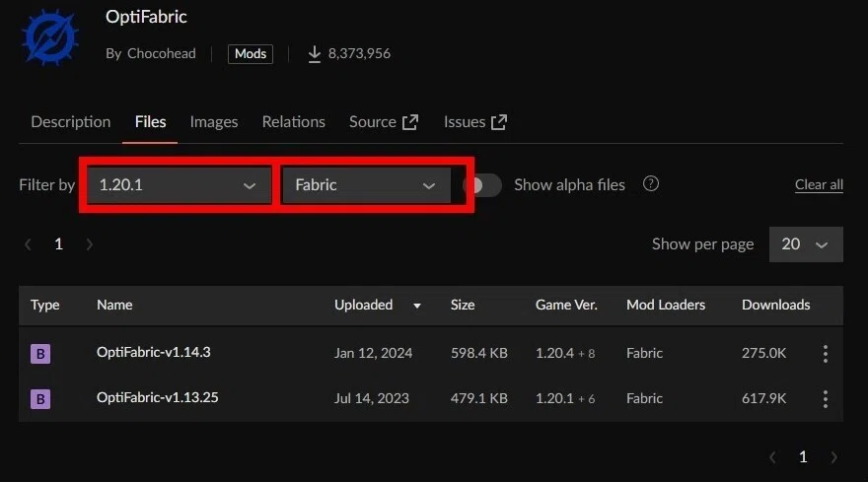868x482 pixels.
Task: Sort by the Name column header
Action: (114, 305)
